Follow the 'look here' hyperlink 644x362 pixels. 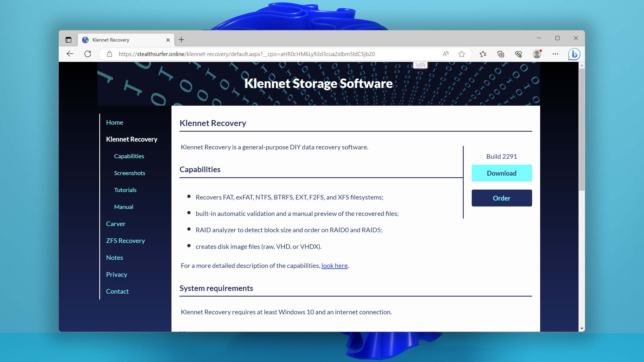[334, 265]
